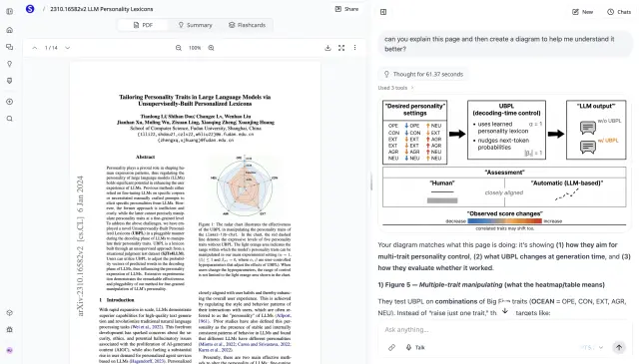Switch to the Summary tab
This screenshot has width=639, height=364.
pos(196,25)
